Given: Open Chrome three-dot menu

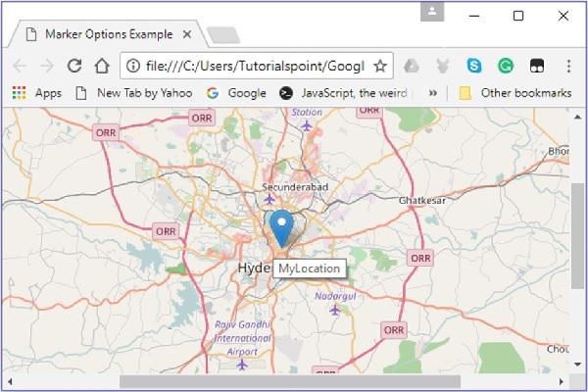Looking at the screenshot, I should point(568,66).
